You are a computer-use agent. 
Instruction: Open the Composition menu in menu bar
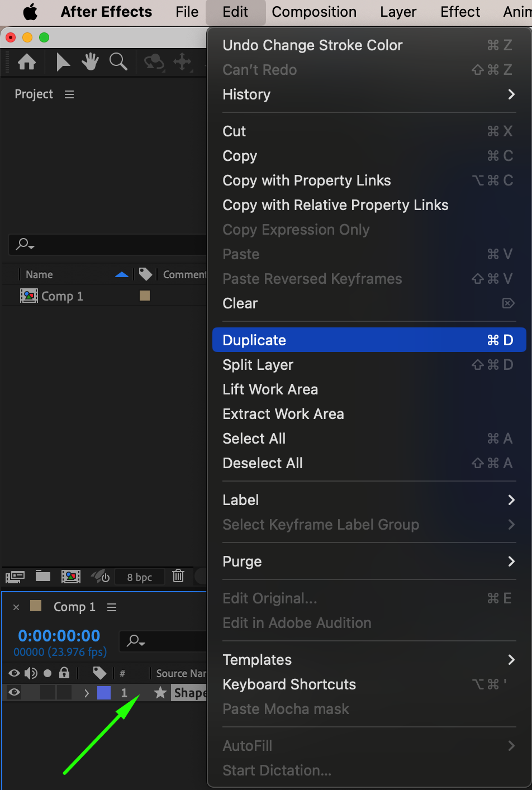pyautogui.click(x=314, y=12)
